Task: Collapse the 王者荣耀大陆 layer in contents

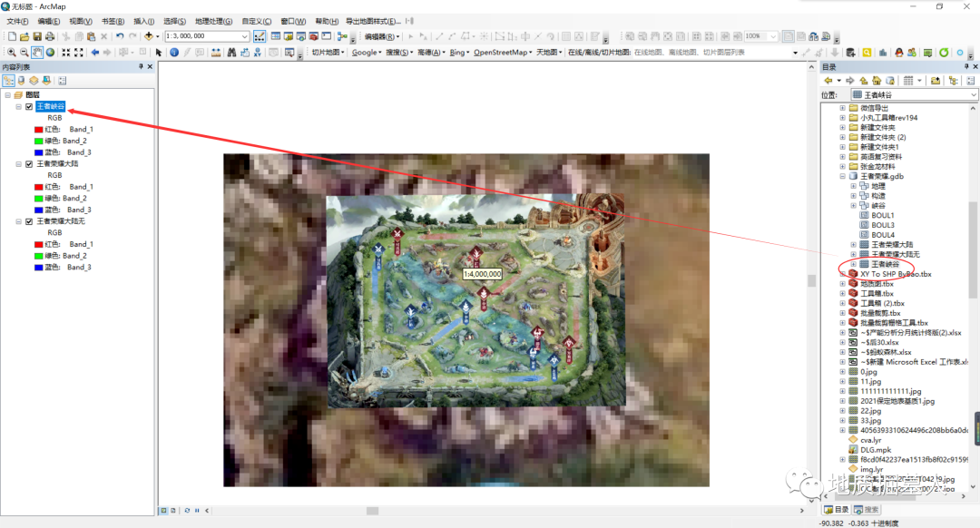Action: [19, 164]
